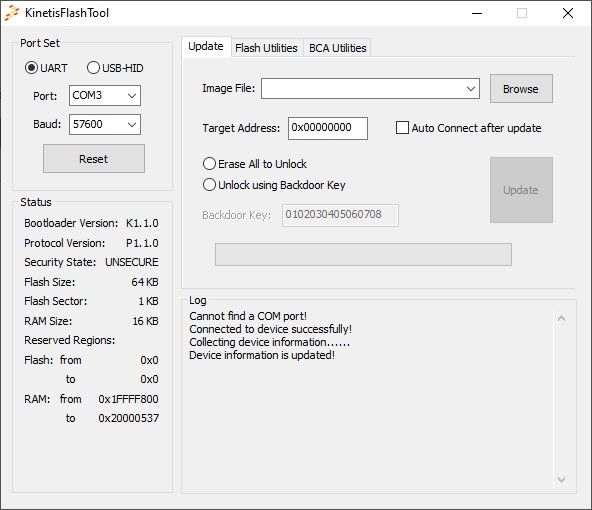
Task: Click the RAM to address 0x20000537
Action: pyautogui.click(x=128, y=418)
